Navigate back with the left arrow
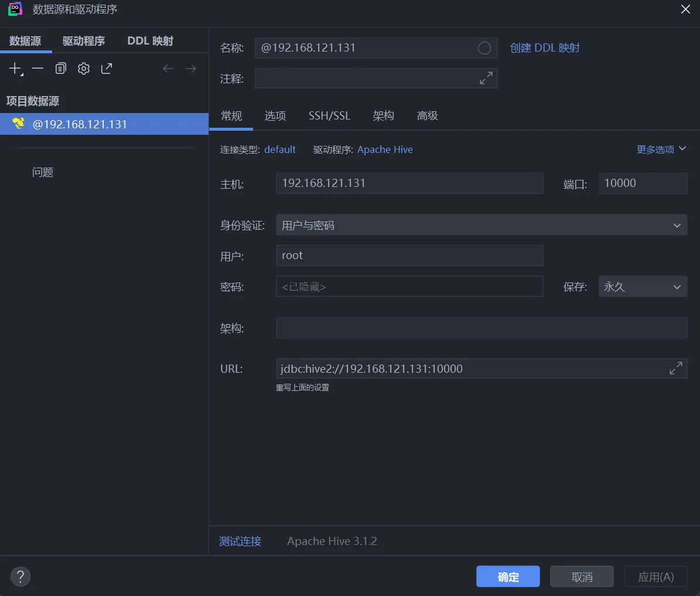The image size is (700, 596). (x=168, y=69)
